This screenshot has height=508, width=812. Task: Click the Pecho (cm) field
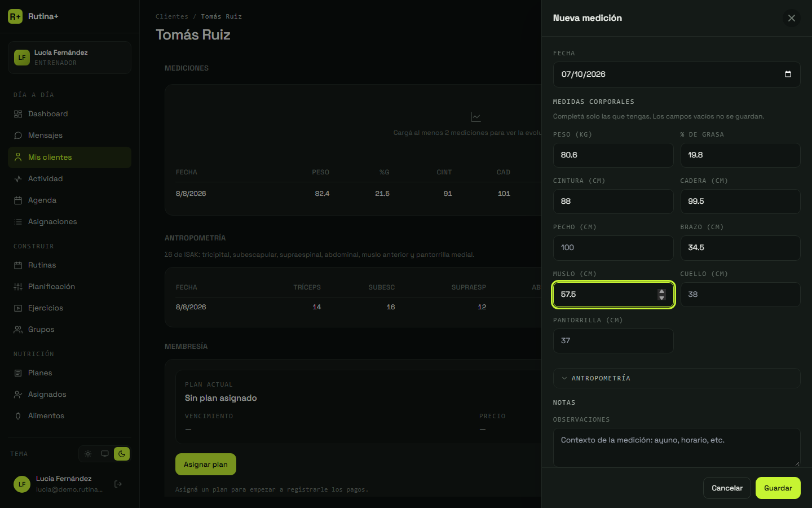614,248
